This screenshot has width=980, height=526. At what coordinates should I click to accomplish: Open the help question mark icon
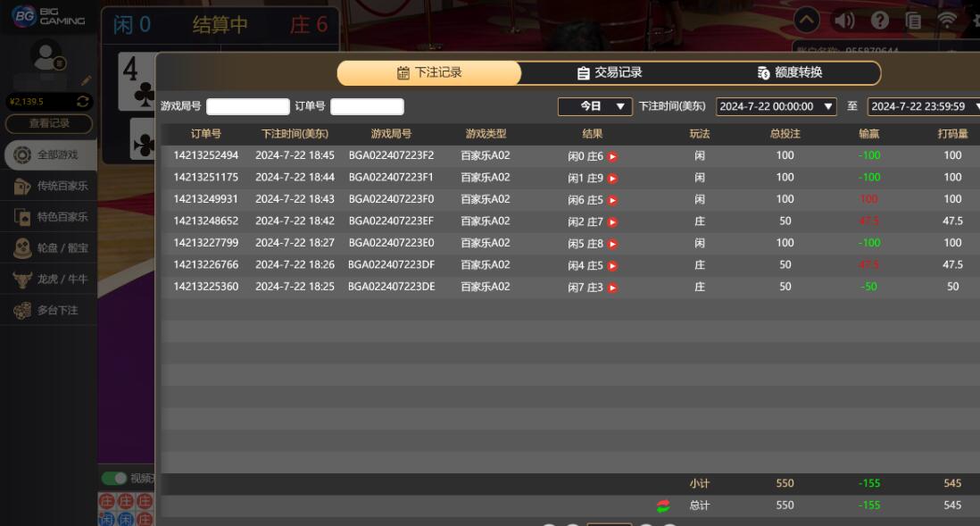(x=879, y=21)
